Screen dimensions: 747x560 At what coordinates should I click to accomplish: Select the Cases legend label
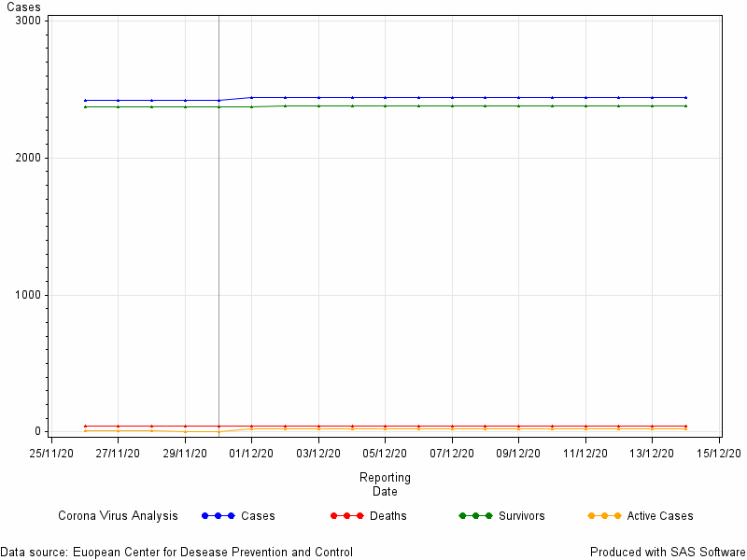(258, 516)
